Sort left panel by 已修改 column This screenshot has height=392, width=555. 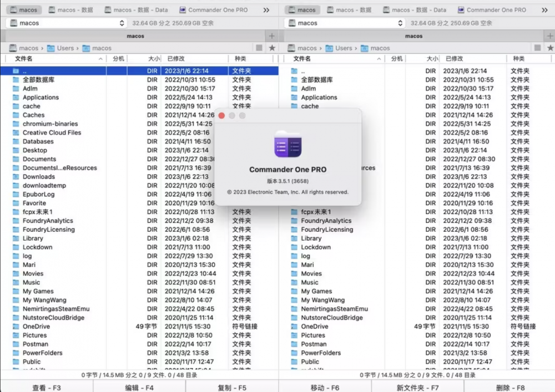(x=195, y=58)
